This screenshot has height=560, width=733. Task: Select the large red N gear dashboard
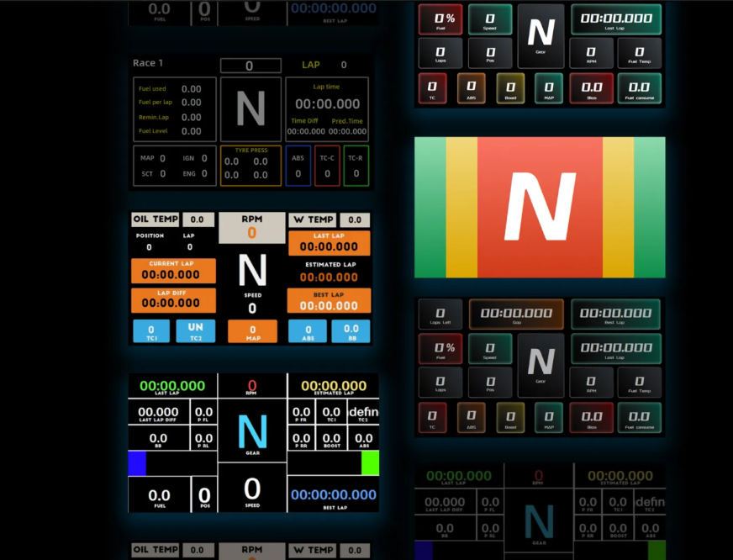540,207
